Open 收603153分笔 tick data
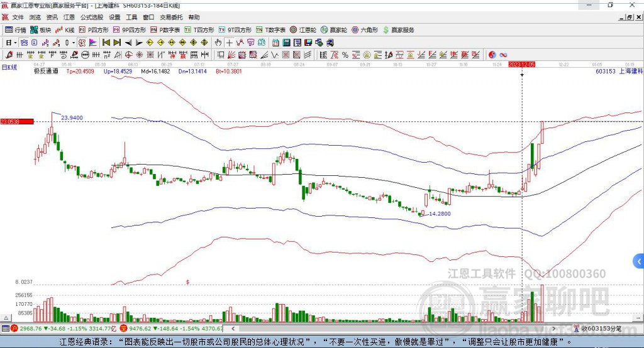 [x=598, y=329]
